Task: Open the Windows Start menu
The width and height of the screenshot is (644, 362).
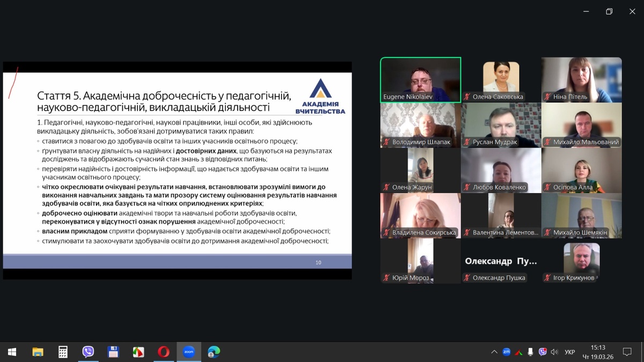Action: click(12, 352)
